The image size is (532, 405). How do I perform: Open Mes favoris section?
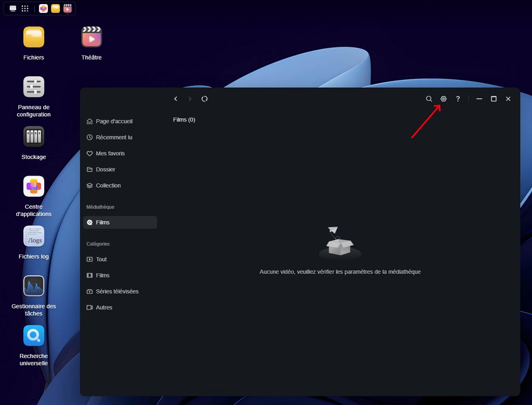[x=110, y=153]
